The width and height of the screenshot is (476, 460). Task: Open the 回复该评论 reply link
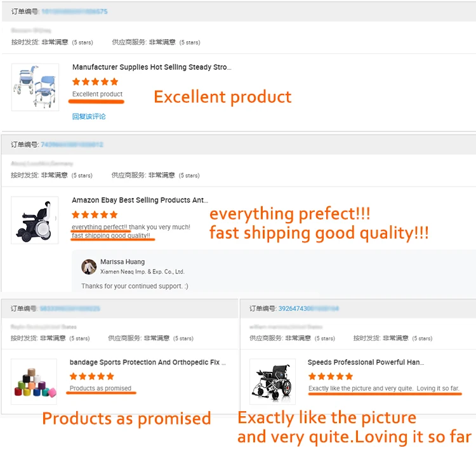(x=89, y=117)
